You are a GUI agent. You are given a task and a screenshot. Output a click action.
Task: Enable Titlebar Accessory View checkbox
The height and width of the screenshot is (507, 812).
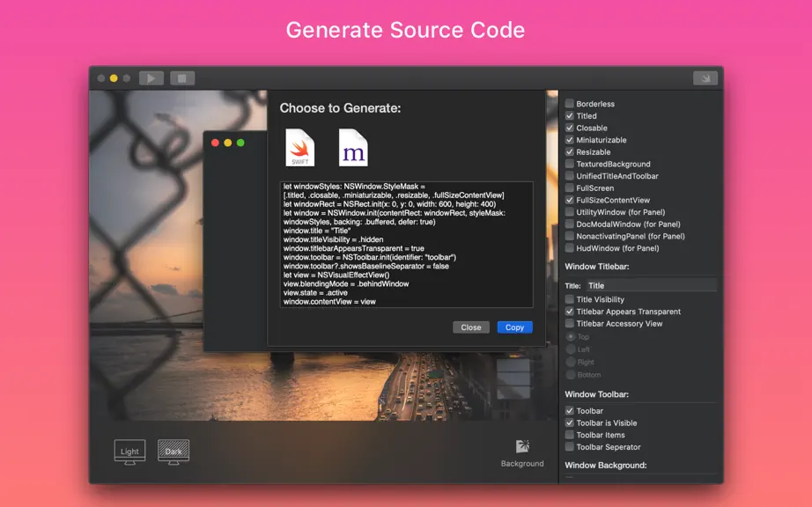coord(570,323)
